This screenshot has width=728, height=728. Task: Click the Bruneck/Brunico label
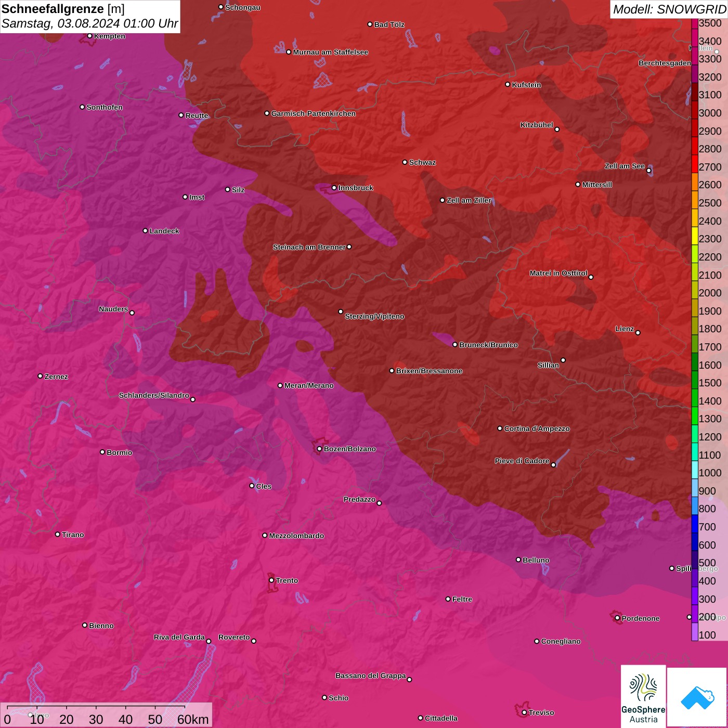(x=488, y=345)
